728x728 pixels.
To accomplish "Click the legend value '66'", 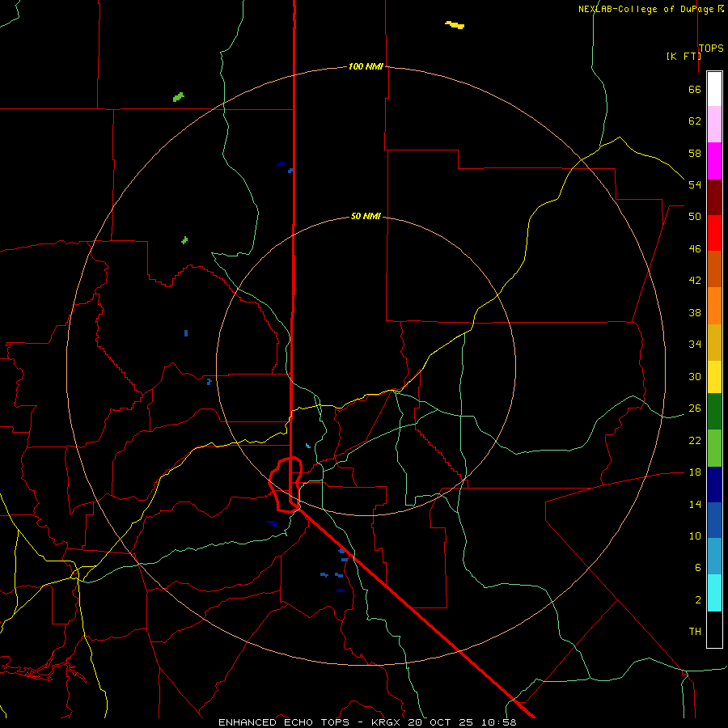I will (695, 89).
